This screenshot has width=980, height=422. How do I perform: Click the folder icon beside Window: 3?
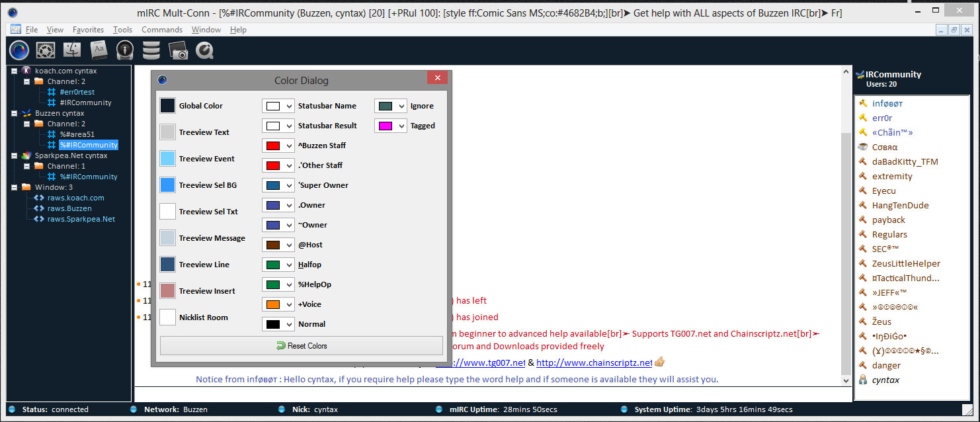(26, 187)
